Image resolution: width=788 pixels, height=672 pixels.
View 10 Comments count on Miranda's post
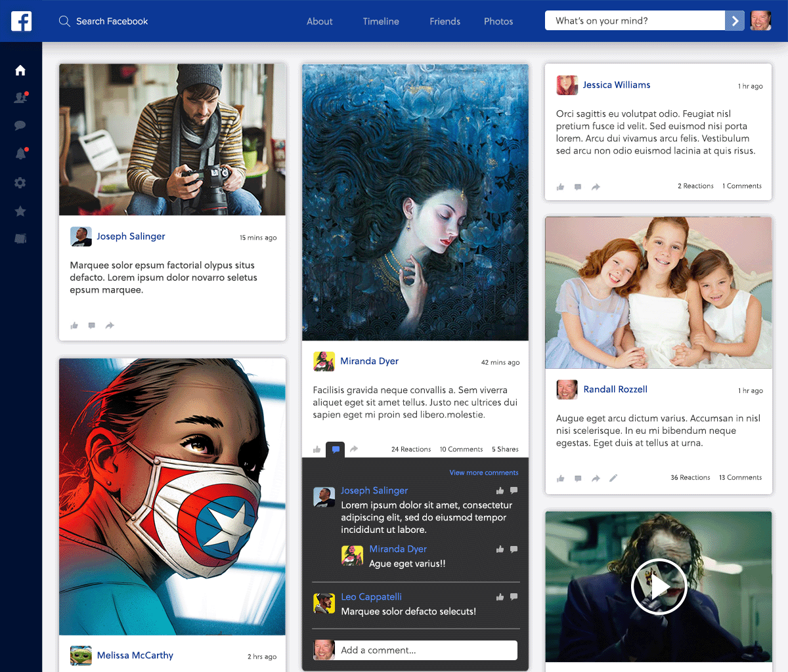click(461, 450)
